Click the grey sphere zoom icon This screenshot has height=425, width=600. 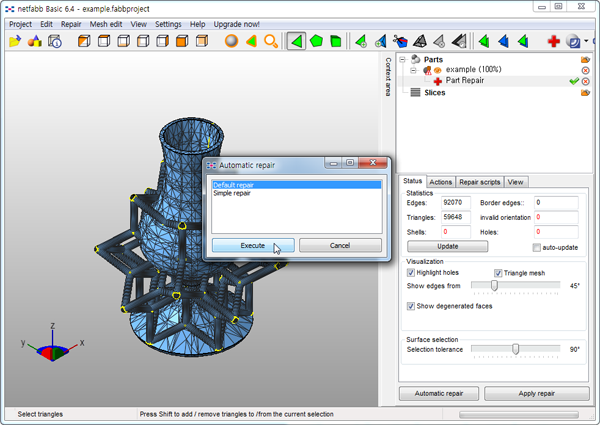pyautogui.click(x=231, y=41)
